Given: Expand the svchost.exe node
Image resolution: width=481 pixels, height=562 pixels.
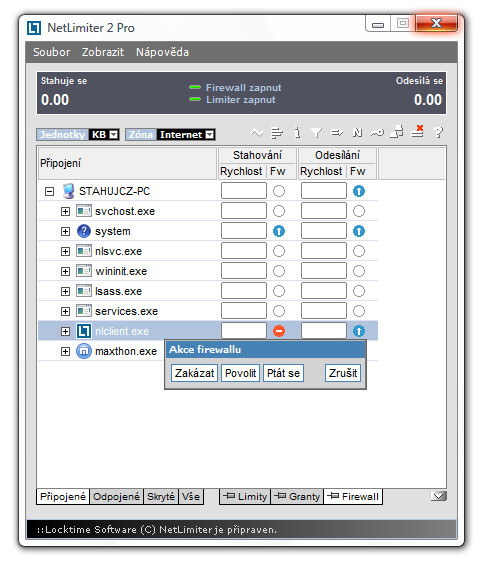Looking at the screenshot, I should pyautogui.click(x=65, y=211).
